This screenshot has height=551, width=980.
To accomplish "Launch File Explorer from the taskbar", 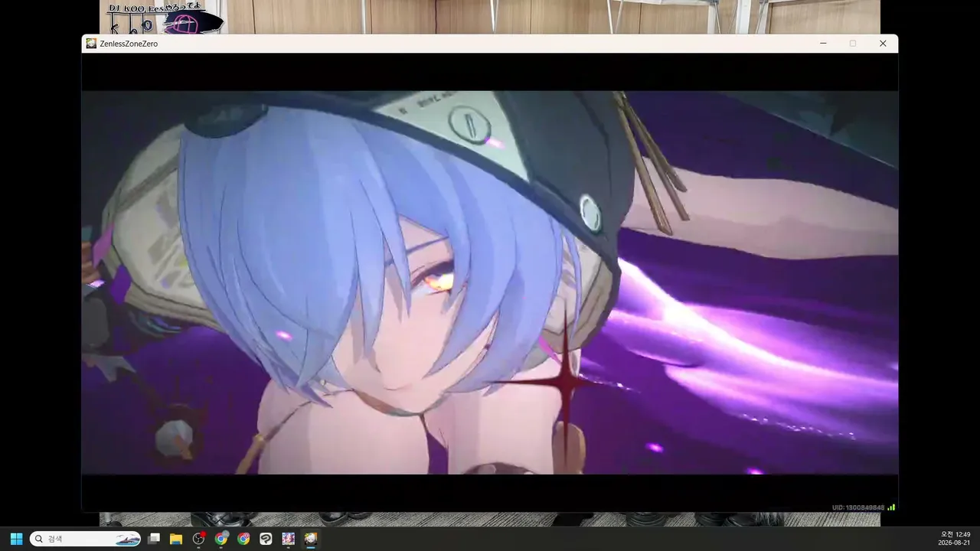I will (176, 539).
